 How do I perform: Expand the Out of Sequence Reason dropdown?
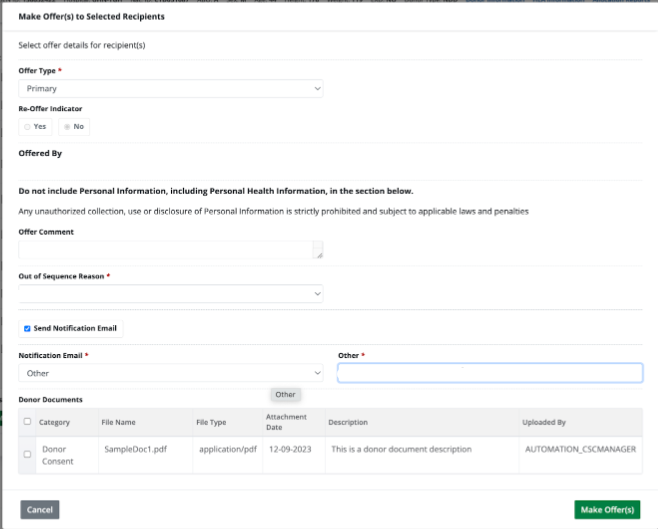171,294
